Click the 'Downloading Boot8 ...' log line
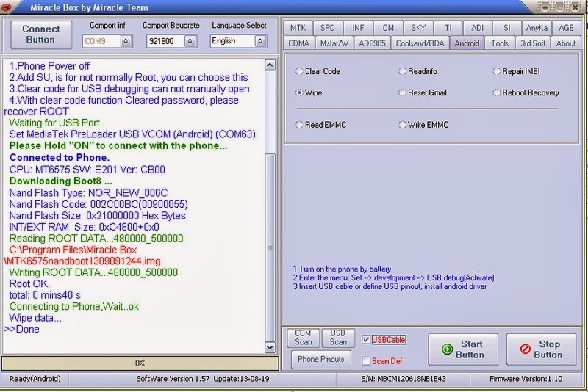Viewport: 588px width, 392px height. [x=60, y=181]
